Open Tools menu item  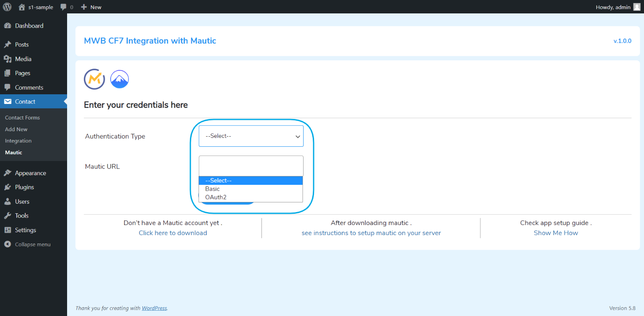click(34, 215)
